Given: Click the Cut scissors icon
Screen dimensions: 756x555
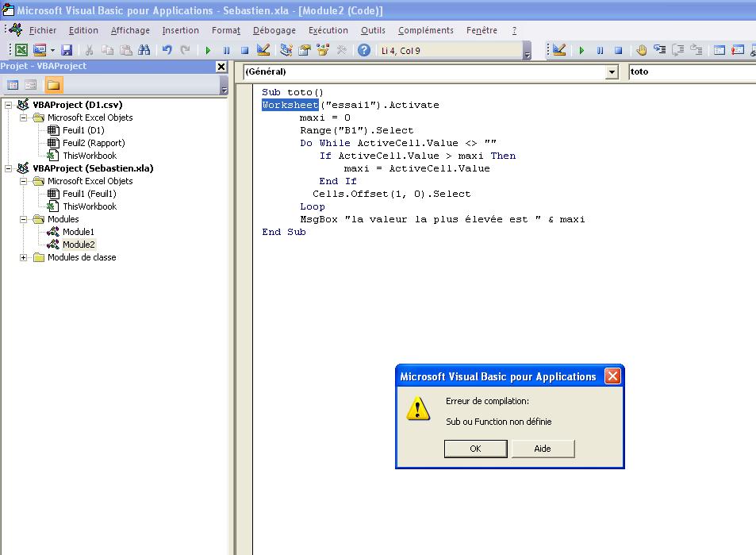Looking at the screenshot, I should click(x=89, y=50).
